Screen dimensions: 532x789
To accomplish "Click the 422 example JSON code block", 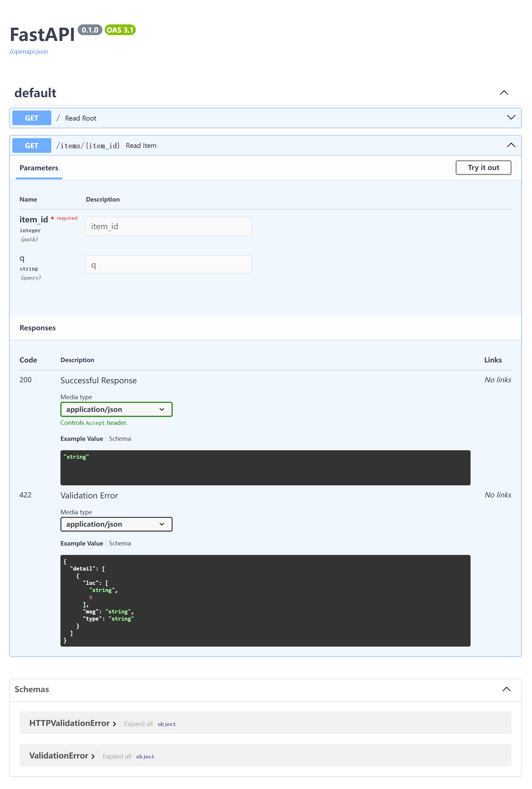I will (x=265, y=600).
